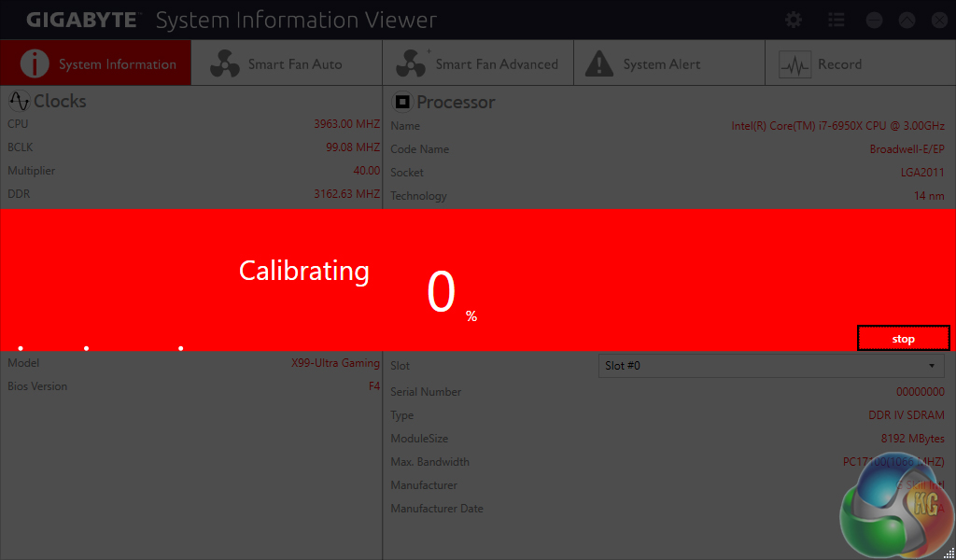Open the Smart Fan Advanced tab
Image resolution: width=956 pixels, height=560 pixels.
(x=478, y=63)
